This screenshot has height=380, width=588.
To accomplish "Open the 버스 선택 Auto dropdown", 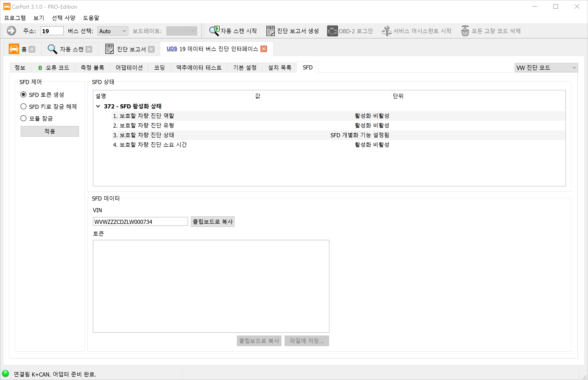I will [x=113, y=31].
